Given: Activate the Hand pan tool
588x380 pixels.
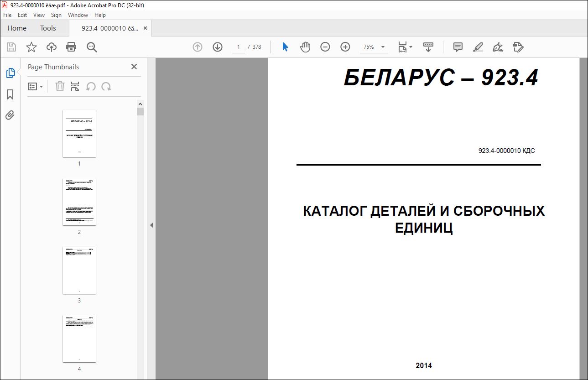Looking at the screenshot, I should click(305, 47).
